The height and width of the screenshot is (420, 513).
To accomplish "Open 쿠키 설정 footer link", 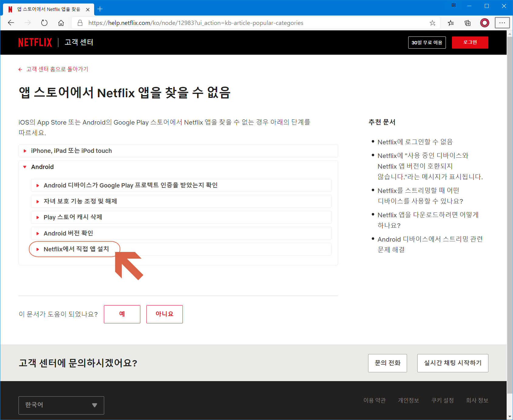I will click(x=443, y=401).
